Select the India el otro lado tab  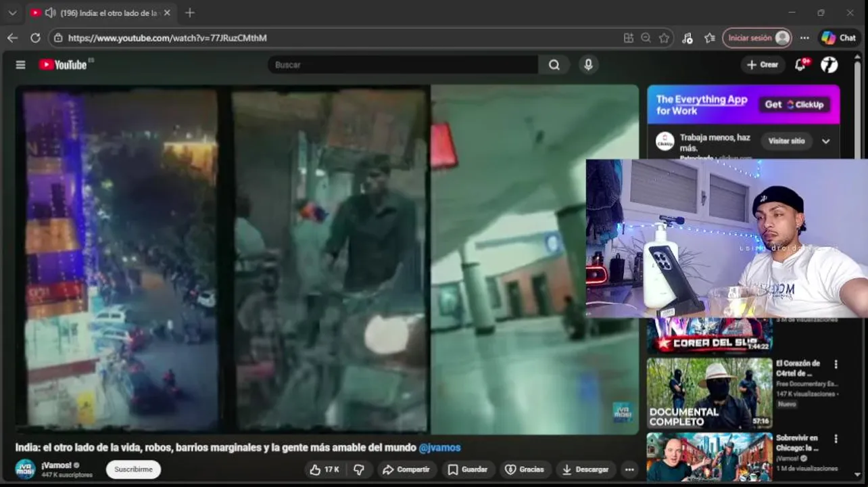[x=100, y=13]
